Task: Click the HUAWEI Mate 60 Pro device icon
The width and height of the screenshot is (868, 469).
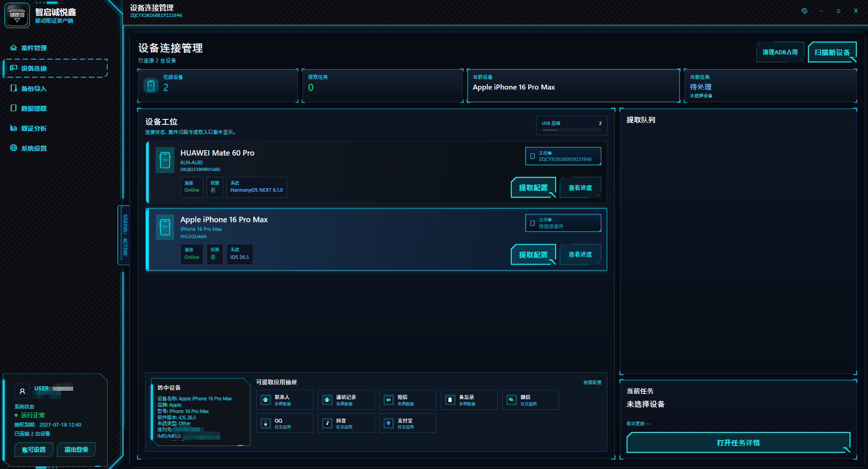Action: coord(165,160)
